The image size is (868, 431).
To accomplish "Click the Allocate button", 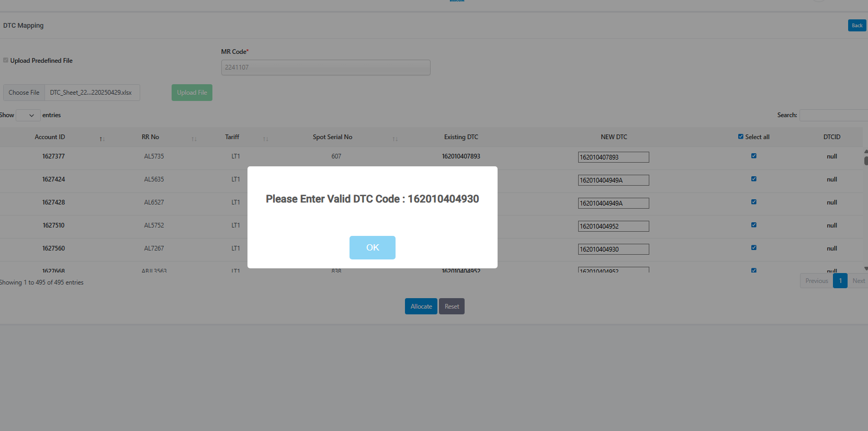I will click(421, 307).
